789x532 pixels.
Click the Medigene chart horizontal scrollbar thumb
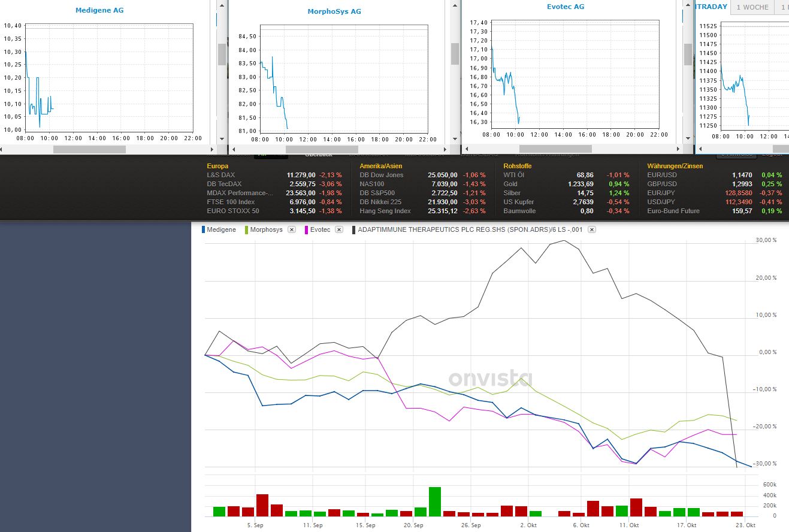pos(89,149)
